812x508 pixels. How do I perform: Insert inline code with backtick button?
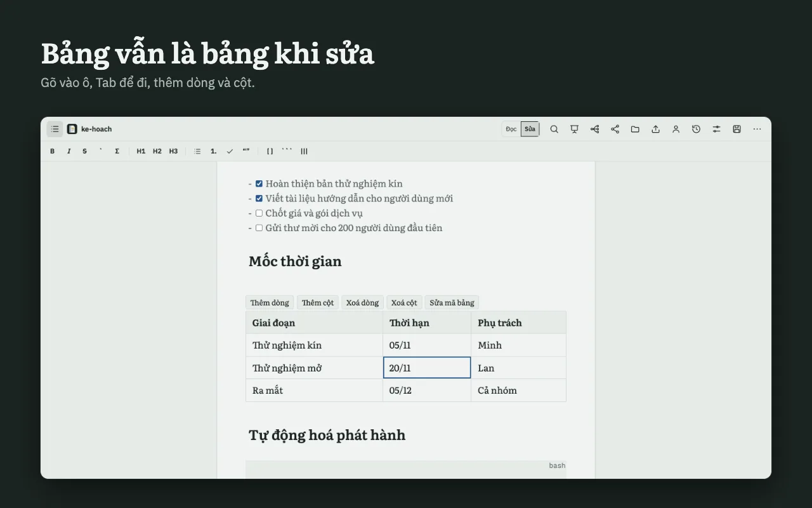coord(100,151)
